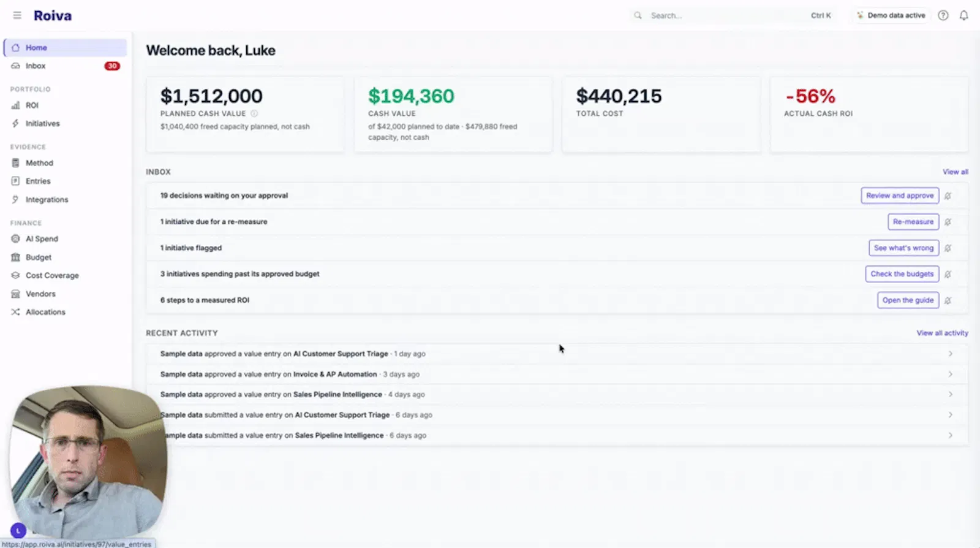Click the Vendors store icon in sidebar
Screen dimensions: 980x548
tap(15, 294)
